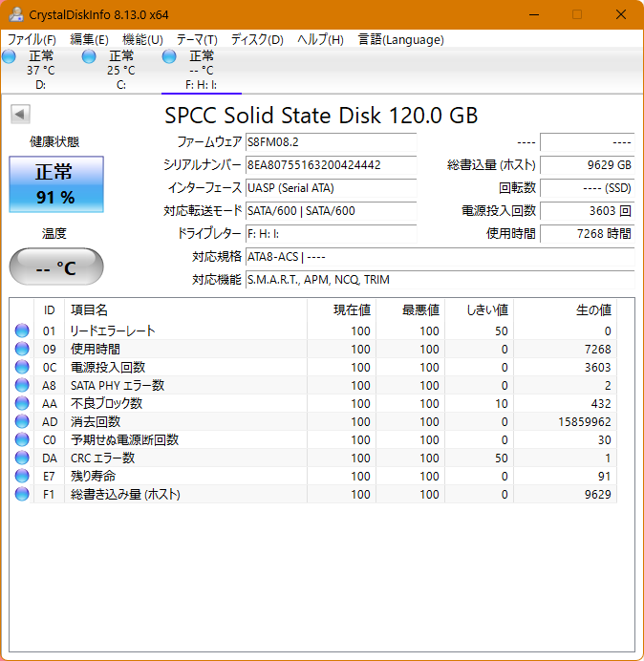Click the interface field UASP (Serial ATA)

[331, 188]
